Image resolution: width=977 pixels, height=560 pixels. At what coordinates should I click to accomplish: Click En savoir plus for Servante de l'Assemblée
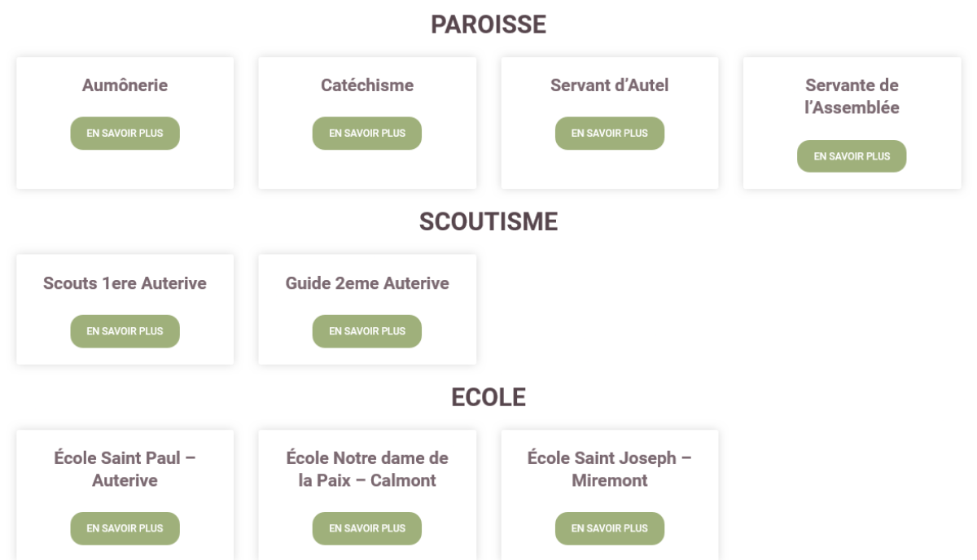tap(852, 156)
